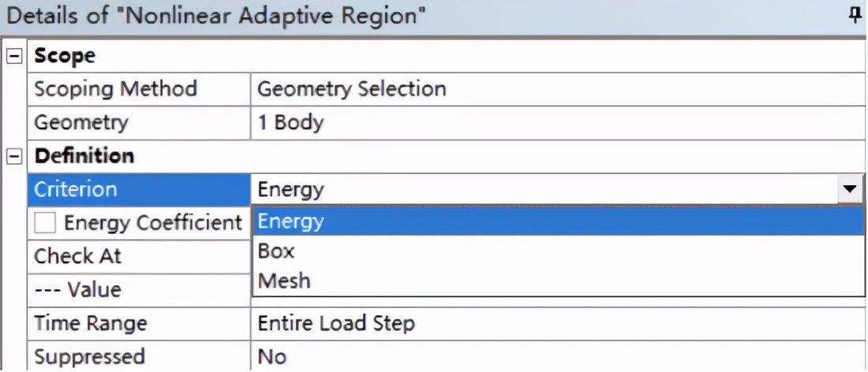868x372 pixels.
Task: Click the Geometry Selection scoping value
Action: (352, 89)
